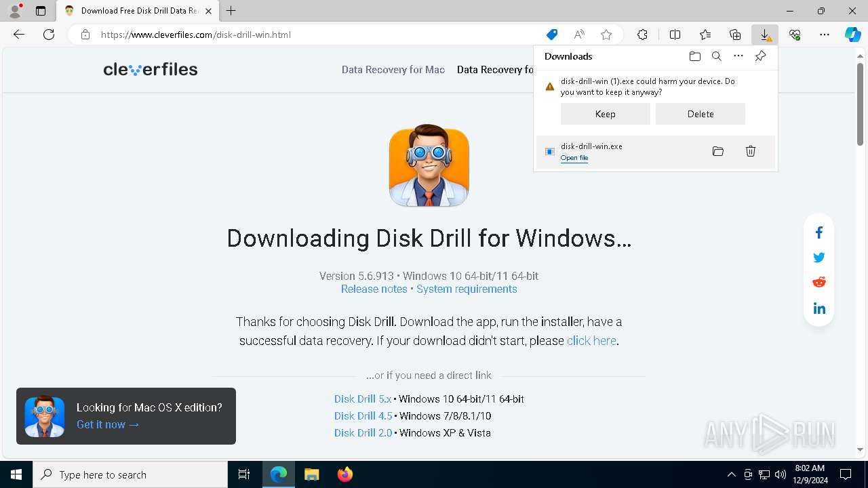
Task: Share page on LinkedIn
Action: (819, 308)
